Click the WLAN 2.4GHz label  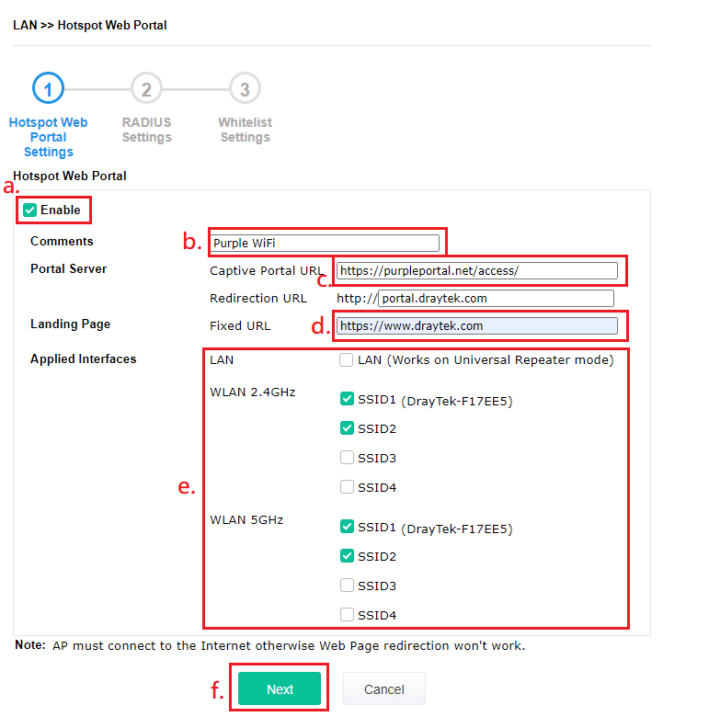[x=253, y=392]
